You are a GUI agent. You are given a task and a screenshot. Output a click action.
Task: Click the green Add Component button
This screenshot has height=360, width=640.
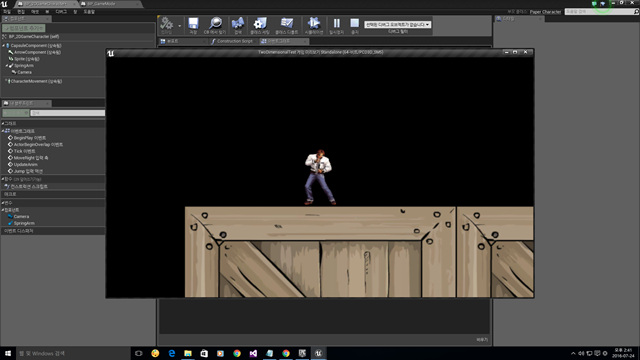(x=24, y=28)
